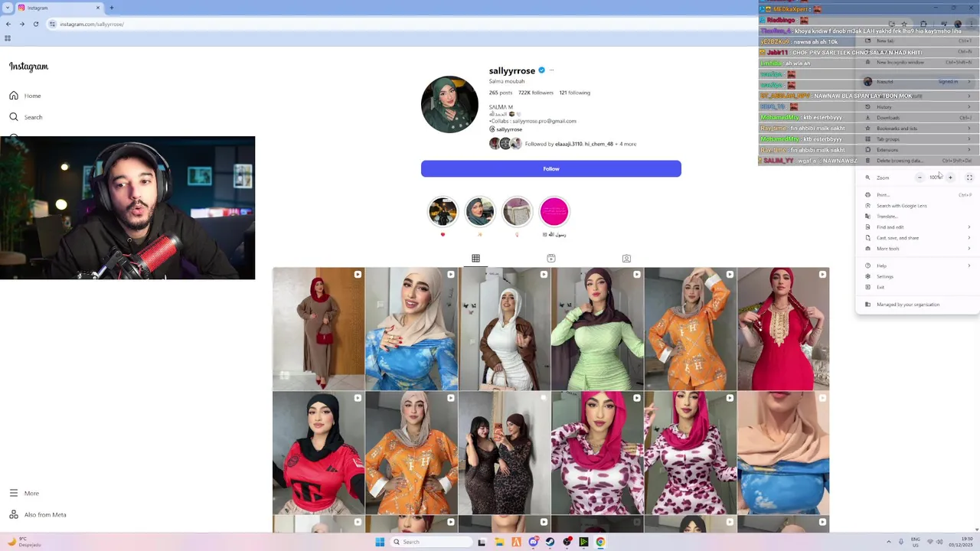Image resolution: width=980 pixels, height=551 pixels.
Task: Open the large profile picture
Action: coord(449,104)
